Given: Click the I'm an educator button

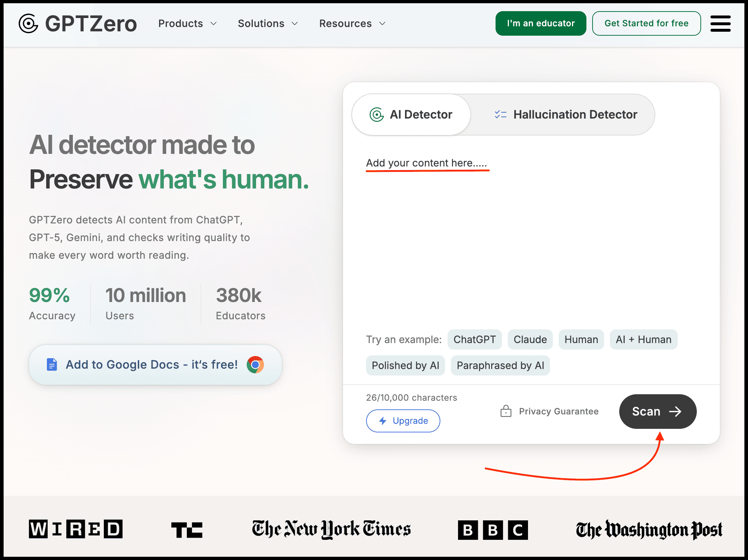Looking at the screenshot, I should [x=541, y=23].
